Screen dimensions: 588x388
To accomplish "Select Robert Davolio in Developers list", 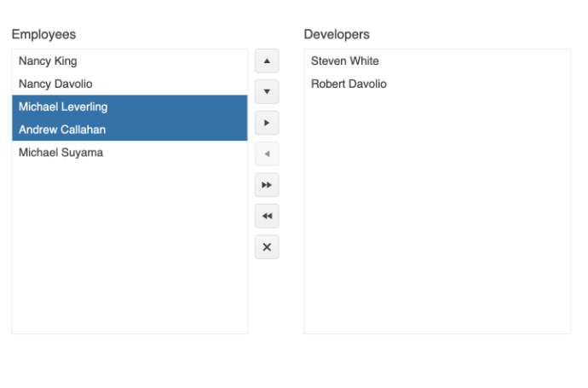I will [x=349, y=84].
